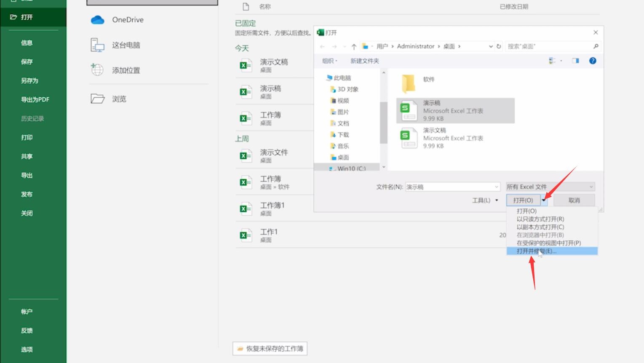Select 下载 in navigation tree

pos(339,135)
